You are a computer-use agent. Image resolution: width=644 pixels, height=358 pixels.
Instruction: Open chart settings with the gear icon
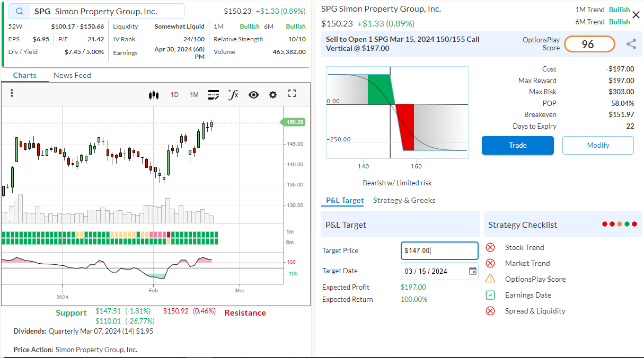point(273,95)
